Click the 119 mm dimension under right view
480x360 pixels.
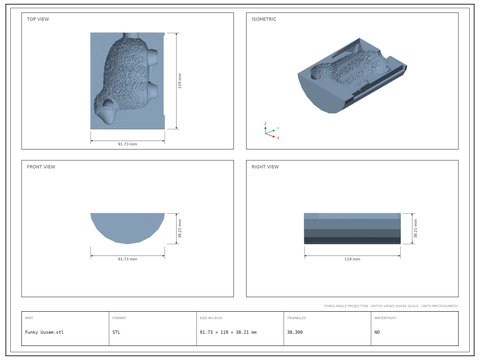pyautogui.click(x=352, y=259)
